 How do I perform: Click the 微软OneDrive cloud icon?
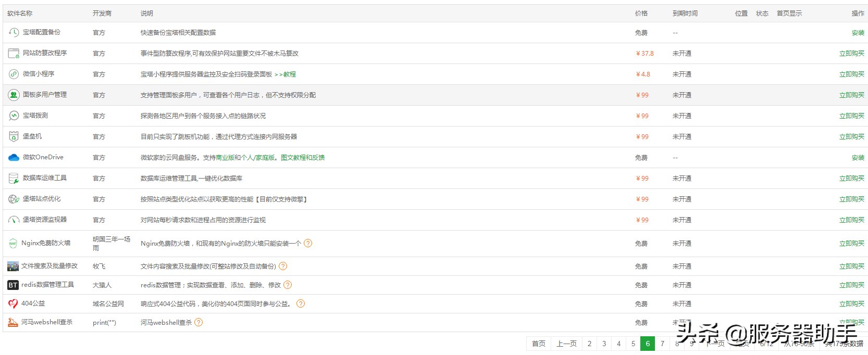click(14, 157)
